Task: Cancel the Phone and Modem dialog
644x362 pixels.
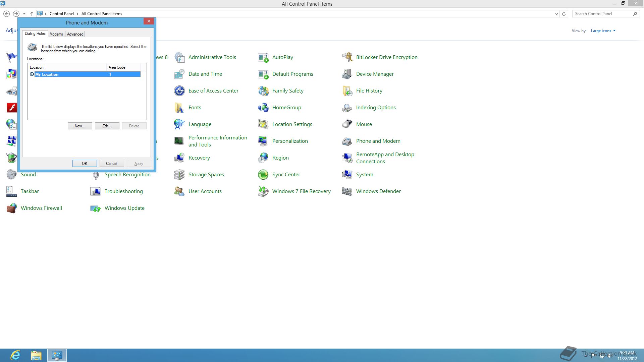Action: [x=112, y=164]
